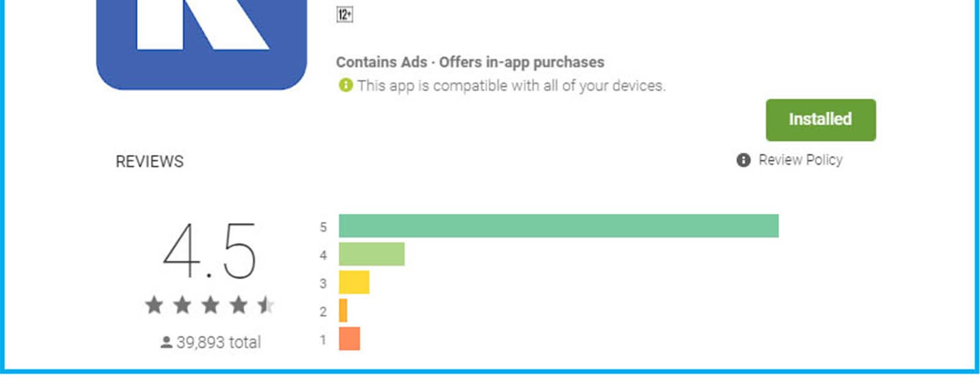The width and height of the screenshot is (980, 382).
Task: Click the green compatibility info icon
Action: point(345,85)
